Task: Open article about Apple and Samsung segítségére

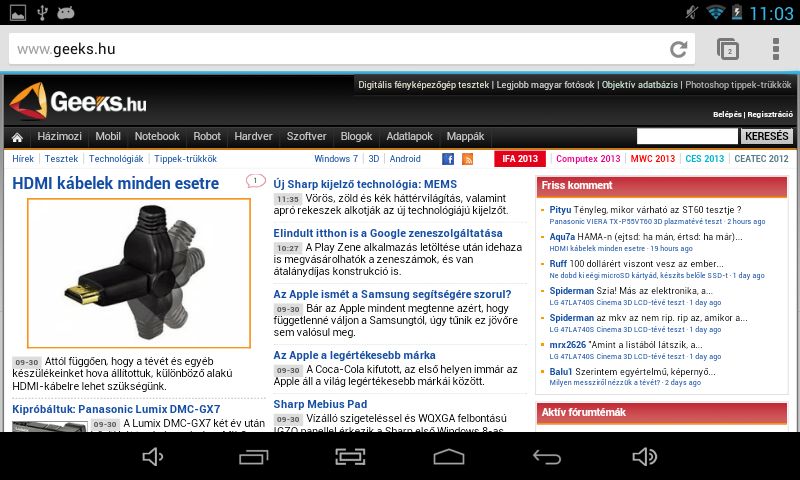Action: [x=392, y=294]
